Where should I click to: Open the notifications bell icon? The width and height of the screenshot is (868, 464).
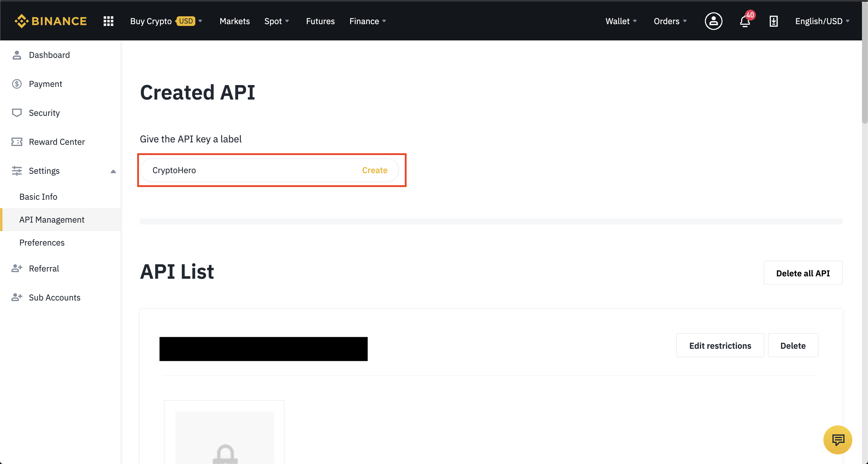coord(745,21)
